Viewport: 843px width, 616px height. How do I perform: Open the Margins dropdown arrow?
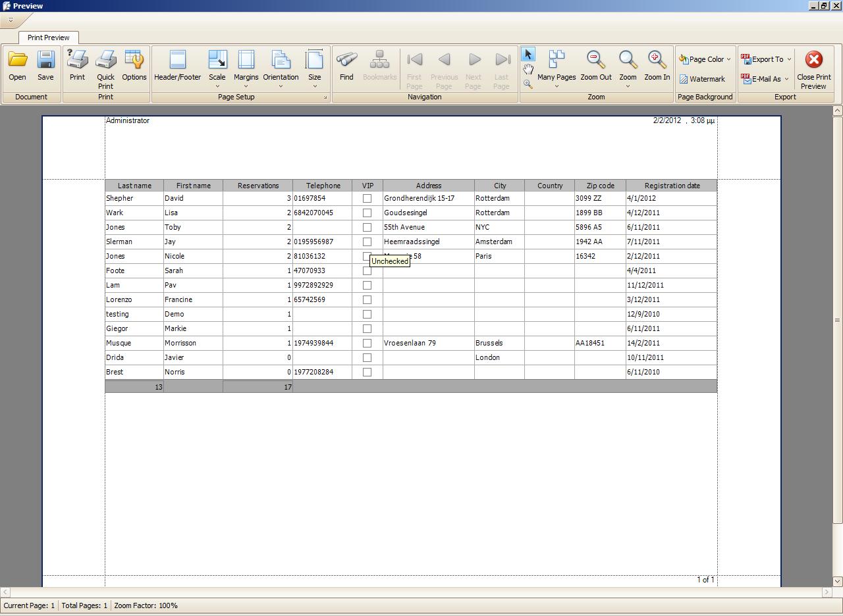coord(246,86)
